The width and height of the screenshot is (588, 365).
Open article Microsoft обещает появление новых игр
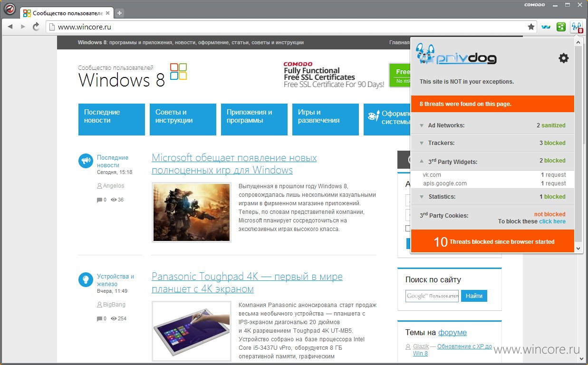(x=234, y=163)
